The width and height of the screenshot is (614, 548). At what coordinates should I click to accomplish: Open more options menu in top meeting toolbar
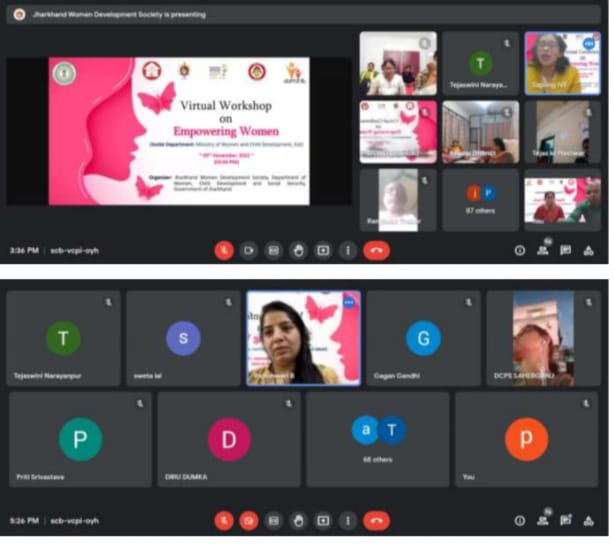coord(347,250)
